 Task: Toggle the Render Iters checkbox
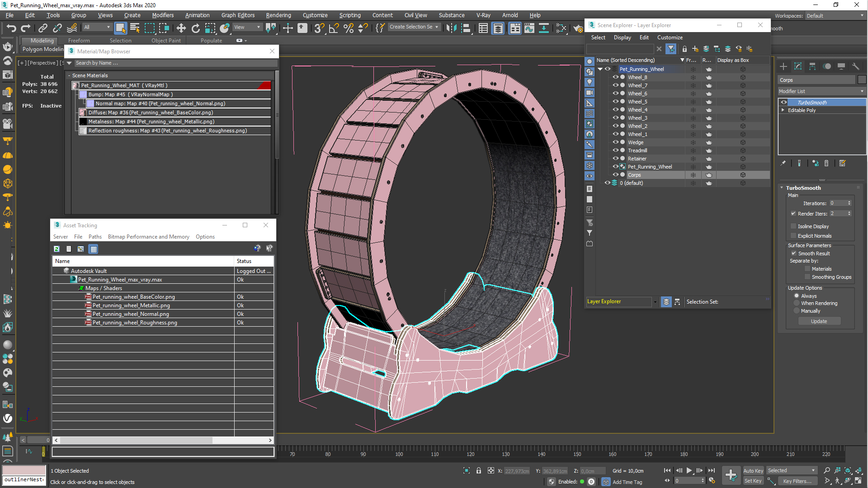[x=793, y=214]
